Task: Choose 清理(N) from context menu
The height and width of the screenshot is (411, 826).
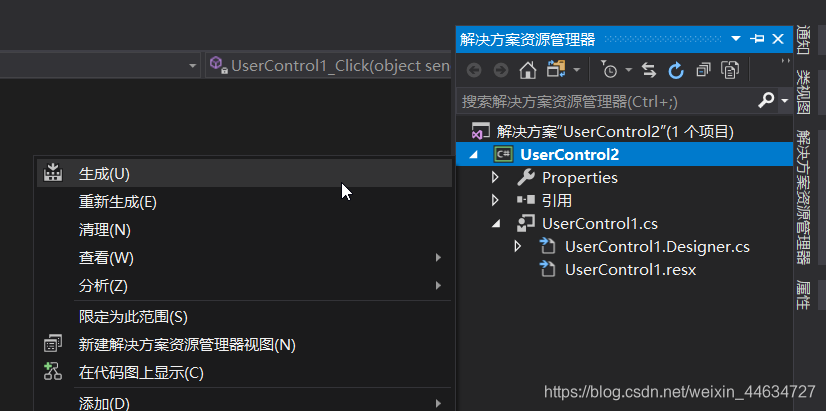Action: (x=244, y=230)
